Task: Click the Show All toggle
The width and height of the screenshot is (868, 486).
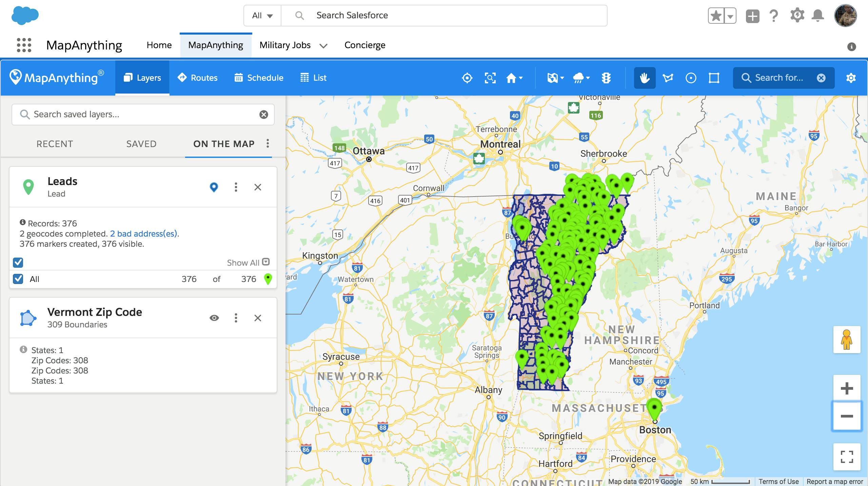Action: point(248,262)
